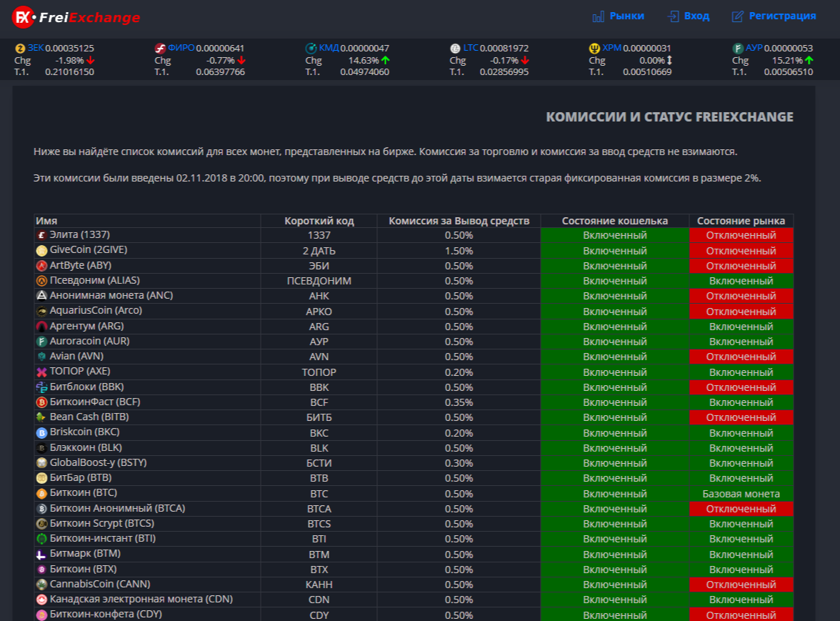Click the БитБар (BTB) coin icon
840x621 pixels.
coord(41,478)
